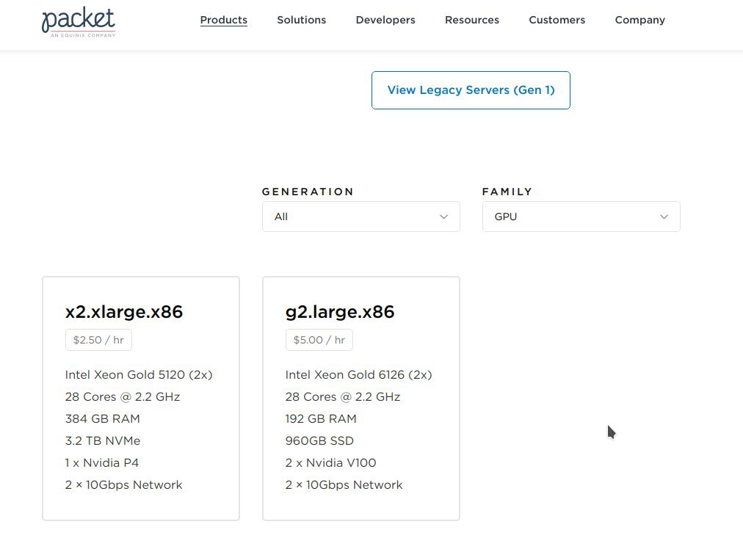Click Intel Xeon Gold 5120 (2x) text

tap(139, 375)
